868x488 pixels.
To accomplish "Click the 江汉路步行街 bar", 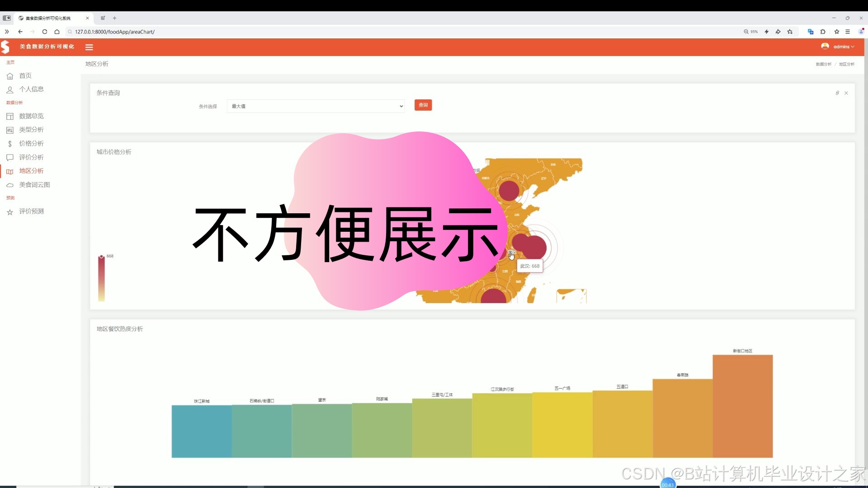I will pyautogui.click(x=502, y=425).
